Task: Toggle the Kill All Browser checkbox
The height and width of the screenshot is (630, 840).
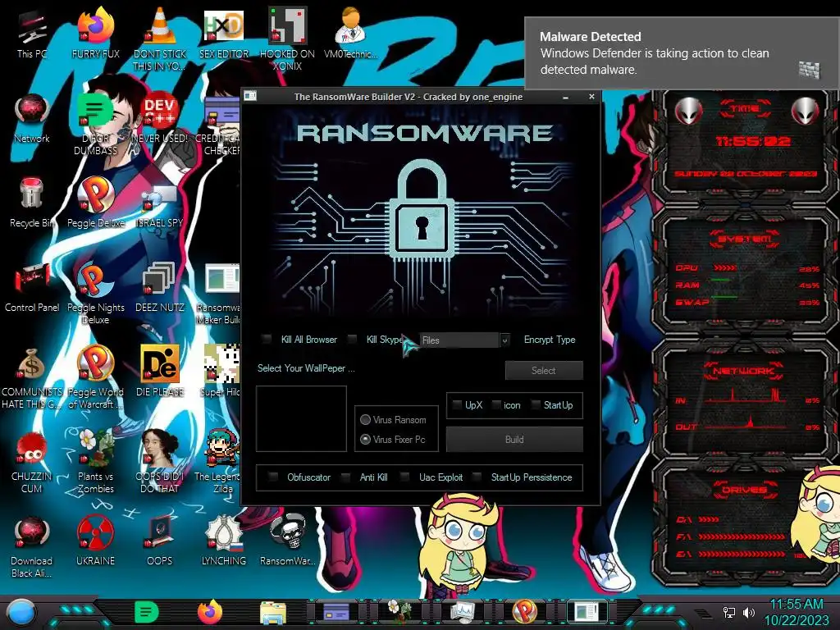Action: point(267,339)
